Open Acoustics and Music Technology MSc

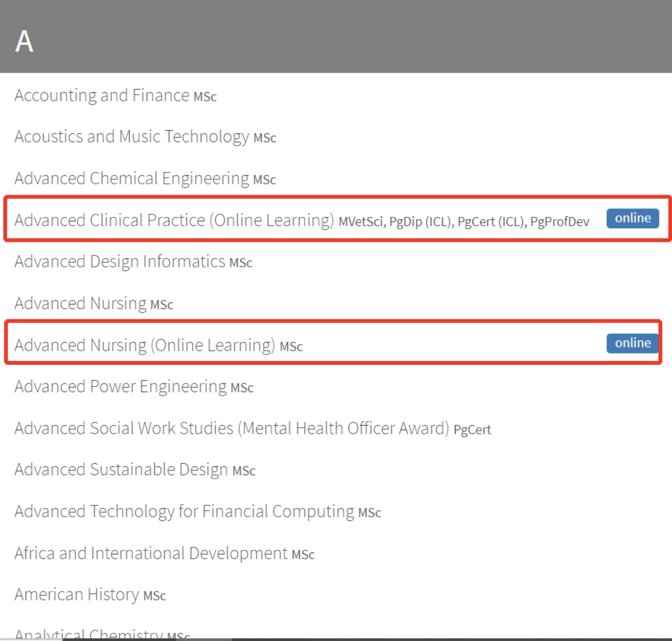[x=131, y=137]
